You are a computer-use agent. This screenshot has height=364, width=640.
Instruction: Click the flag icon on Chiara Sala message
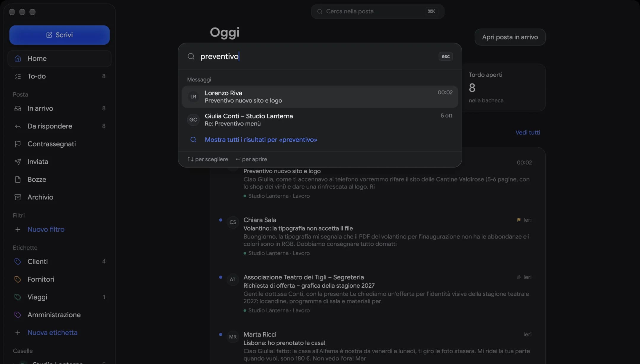click(x=519, y=220)
